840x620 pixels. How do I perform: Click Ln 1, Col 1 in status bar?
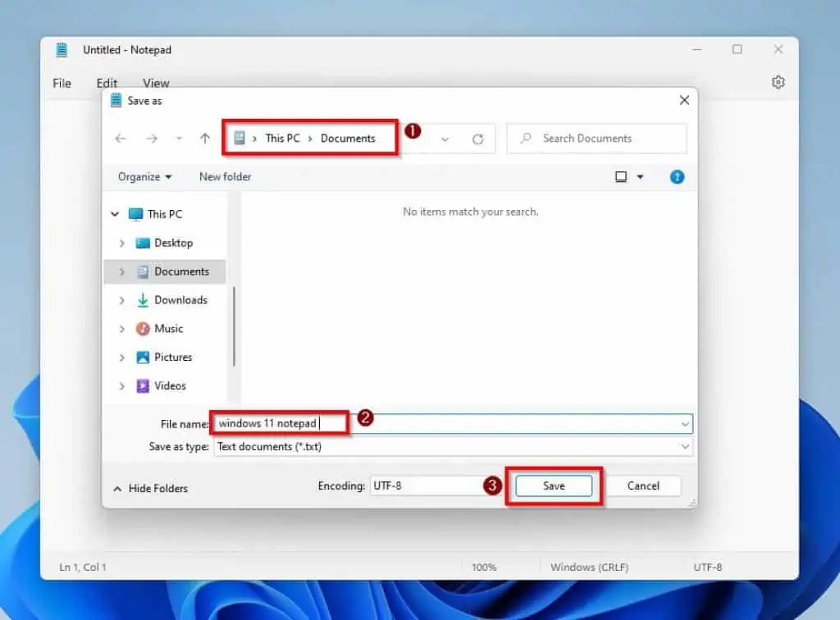(83, 567)
